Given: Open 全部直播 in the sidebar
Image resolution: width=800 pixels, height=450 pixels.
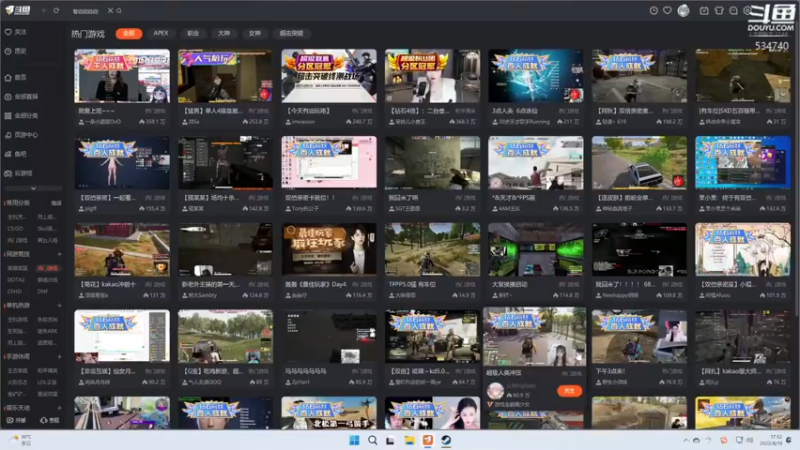Looking at the screenshot, I should click(21, 96).
